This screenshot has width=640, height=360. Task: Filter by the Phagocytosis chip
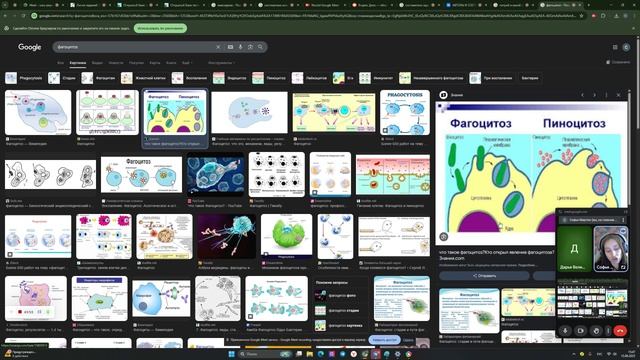click(24, 78)
